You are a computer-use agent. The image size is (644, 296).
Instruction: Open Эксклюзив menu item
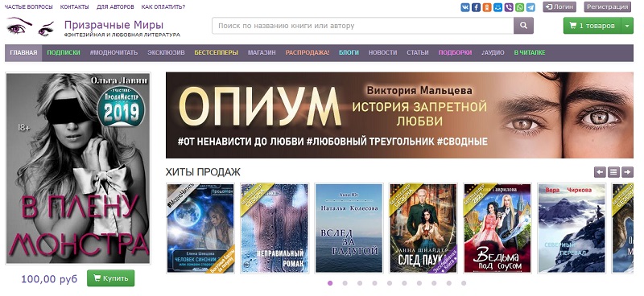[x=167, y=52]
